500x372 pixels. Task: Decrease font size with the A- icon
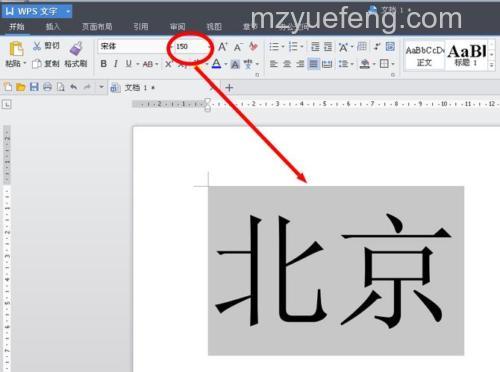[238, 47]
